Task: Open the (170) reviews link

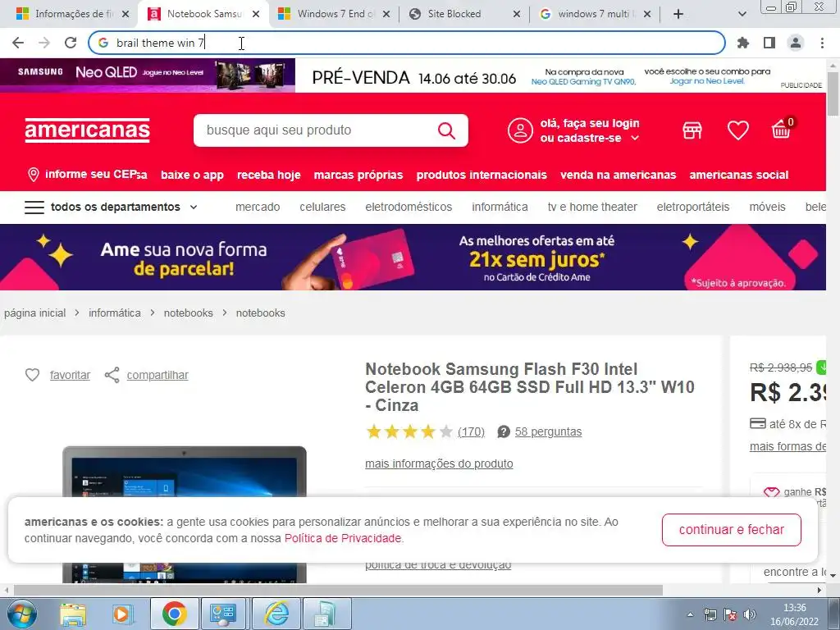Action: 471,431
